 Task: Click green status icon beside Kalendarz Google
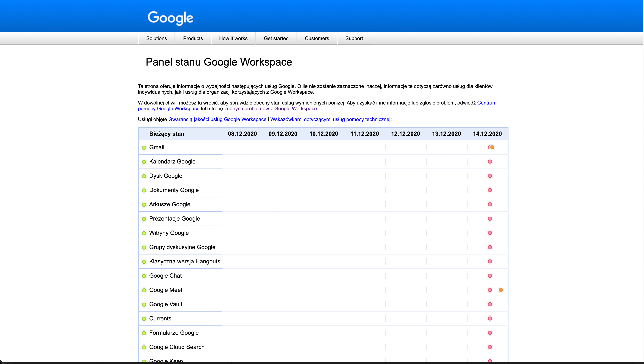pyautogui.click(x=144, y=162)
